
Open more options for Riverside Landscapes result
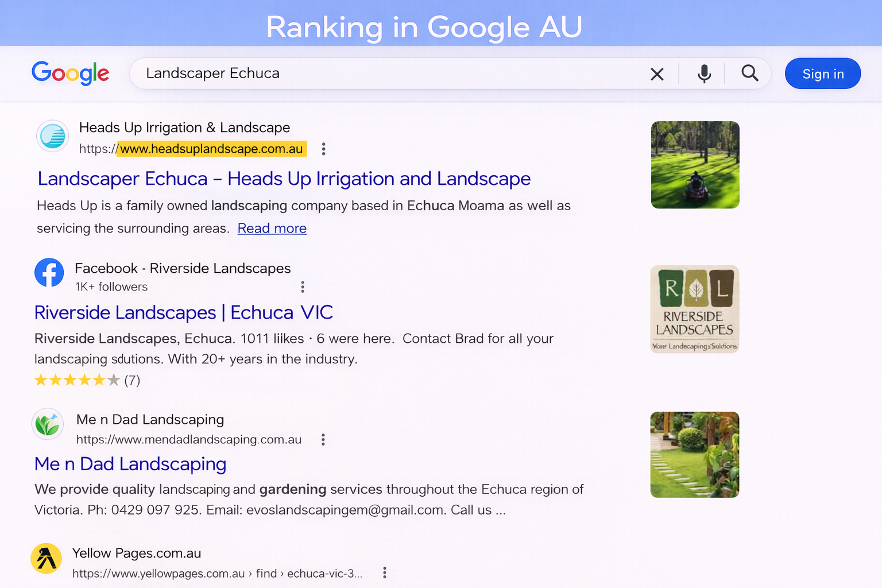pyautogui.click(x=303, y=287)
